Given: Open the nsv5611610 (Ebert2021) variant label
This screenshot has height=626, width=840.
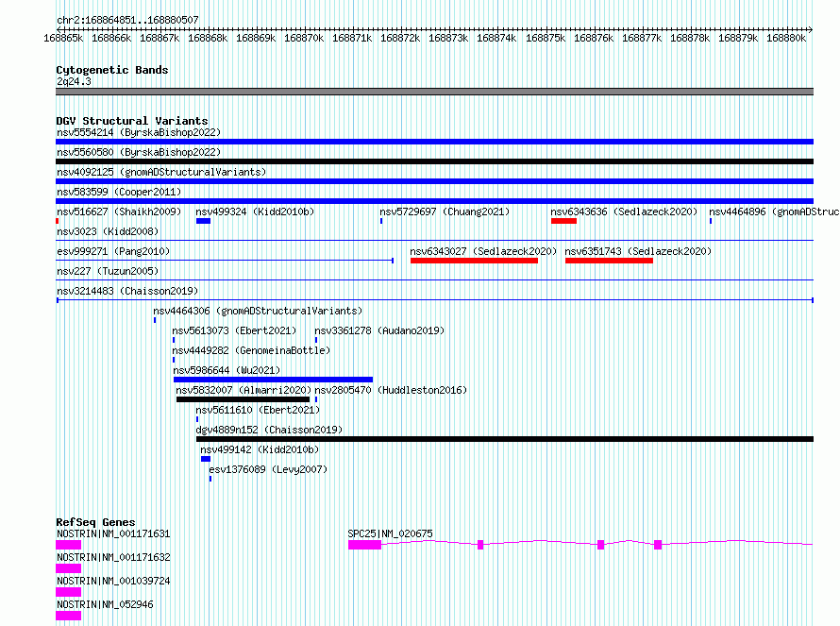Looking at the screenshot, I should (258, 410).
